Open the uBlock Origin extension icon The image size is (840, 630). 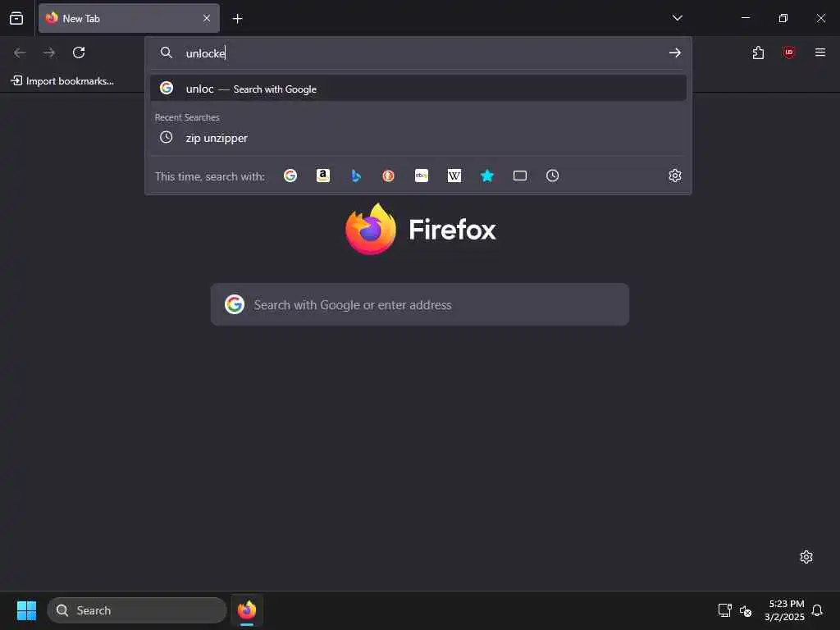788,52
